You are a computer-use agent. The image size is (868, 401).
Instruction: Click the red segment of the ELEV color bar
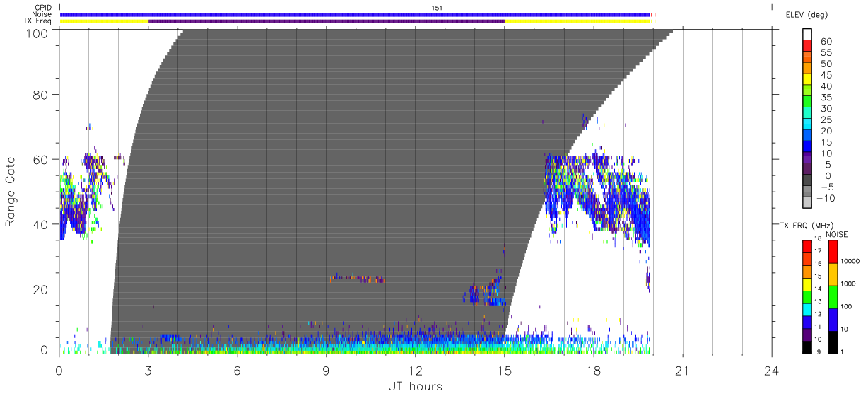click(x=808, y=47)
